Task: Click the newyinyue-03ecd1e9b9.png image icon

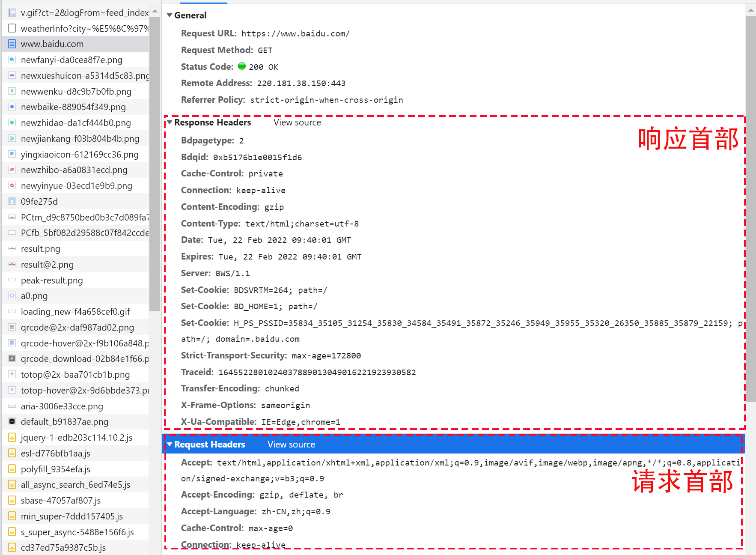Action: [12, 185]
